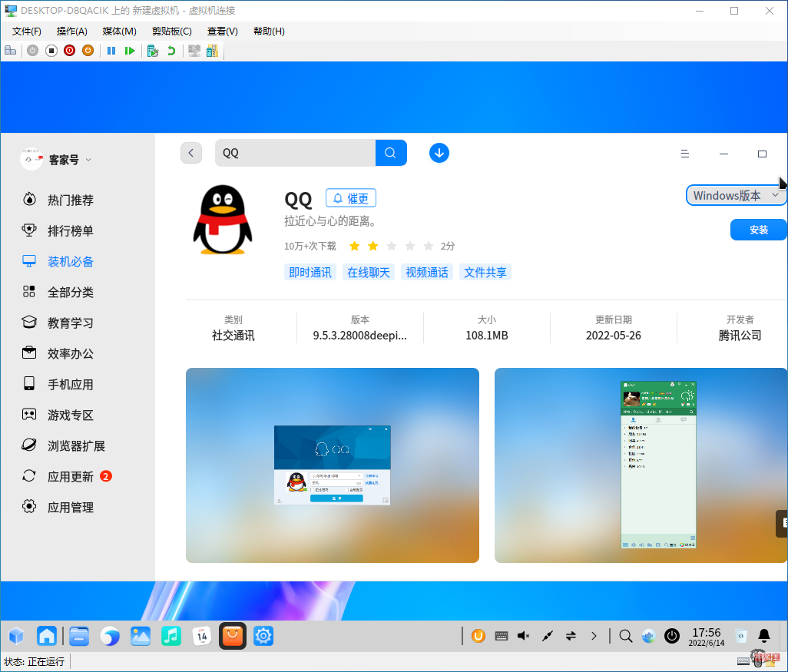
Task: Open 应用管理 in the sidebar
Action: [71, 507]
